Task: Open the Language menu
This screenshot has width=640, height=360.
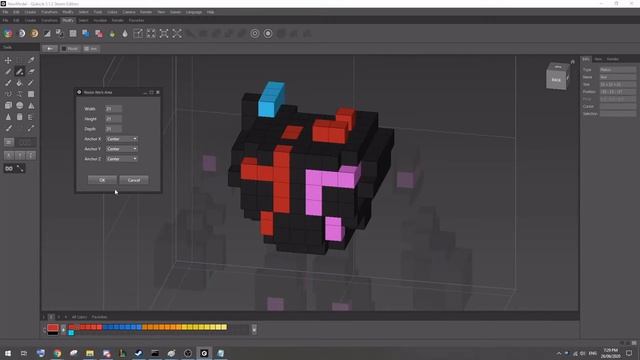Action: [x=194, y=12]
